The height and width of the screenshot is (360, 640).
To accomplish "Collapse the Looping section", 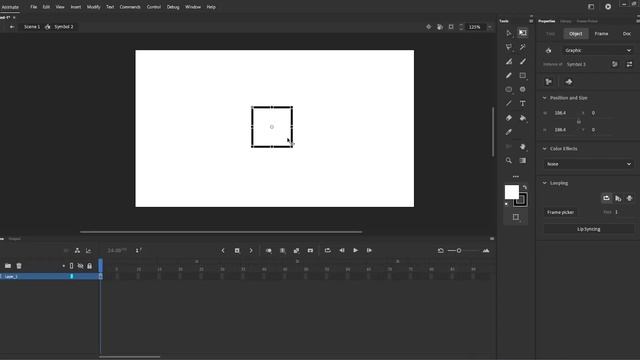I will [x=544, y=183].
